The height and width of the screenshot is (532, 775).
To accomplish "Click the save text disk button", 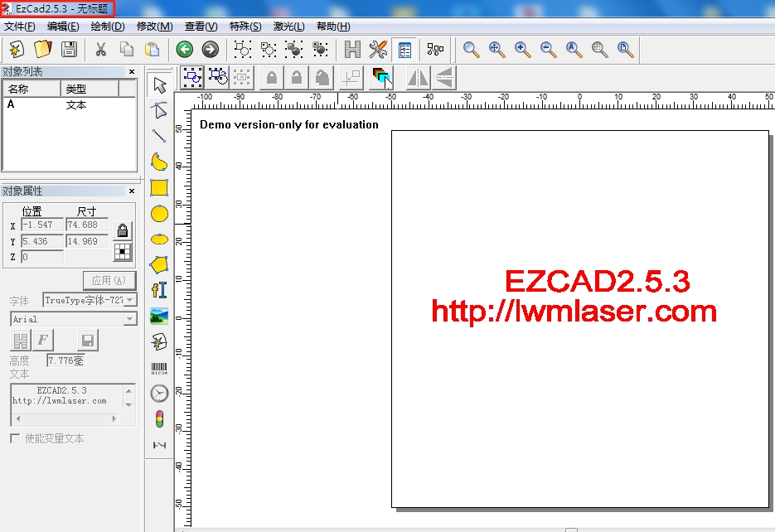I will (x=88, y=340).
